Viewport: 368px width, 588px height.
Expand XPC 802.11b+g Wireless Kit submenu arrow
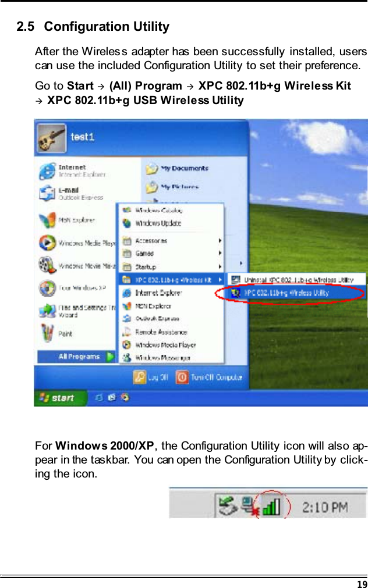[220, 280]
